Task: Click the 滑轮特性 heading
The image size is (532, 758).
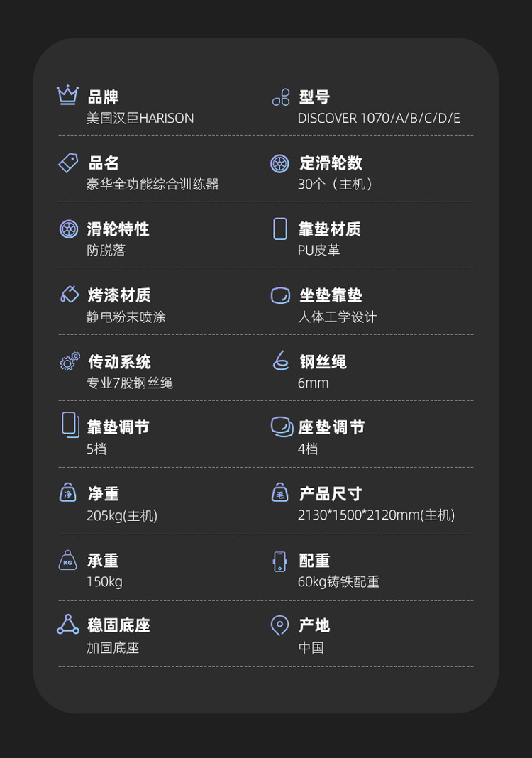Action: click(x=118, y=229)
